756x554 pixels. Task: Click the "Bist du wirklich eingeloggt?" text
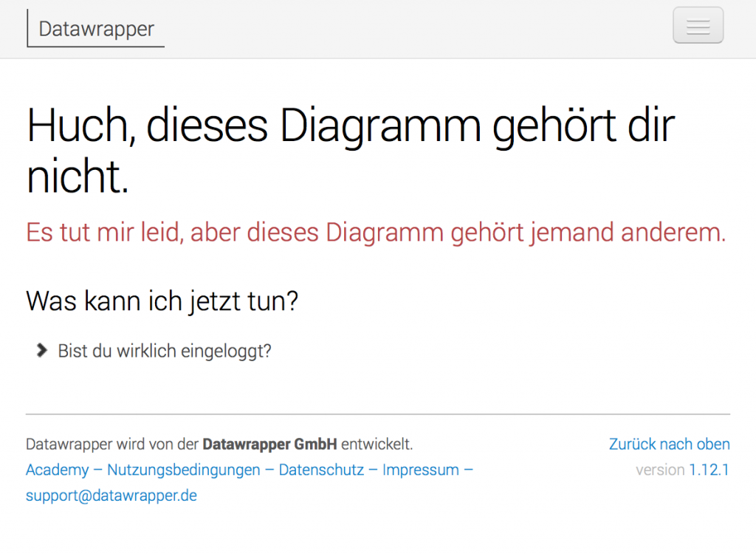165,351
